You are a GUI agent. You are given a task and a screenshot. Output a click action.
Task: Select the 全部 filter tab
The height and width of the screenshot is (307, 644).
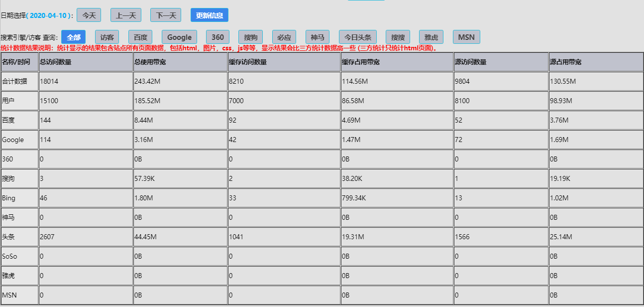coord(73,37)
